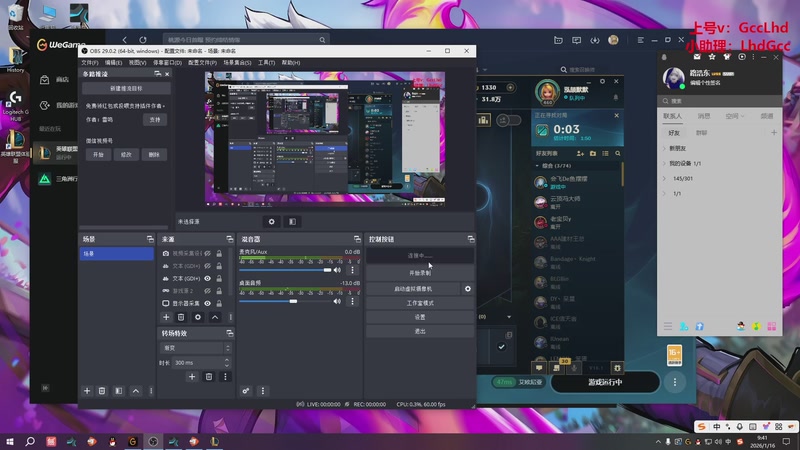The image size is (800, 450).
Task: Open File menu in OBS
Action: pyautogui.click(x=89, y=63)
